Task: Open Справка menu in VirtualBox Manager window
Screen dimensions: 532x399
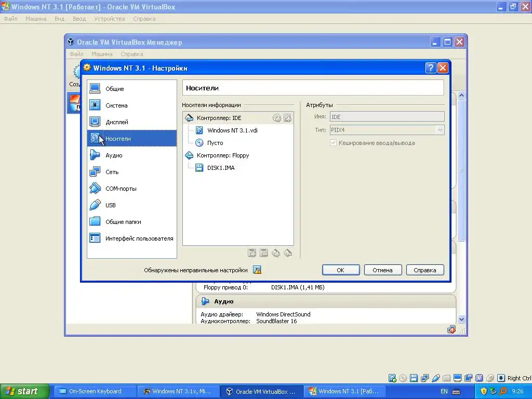Action: point(131,54)
